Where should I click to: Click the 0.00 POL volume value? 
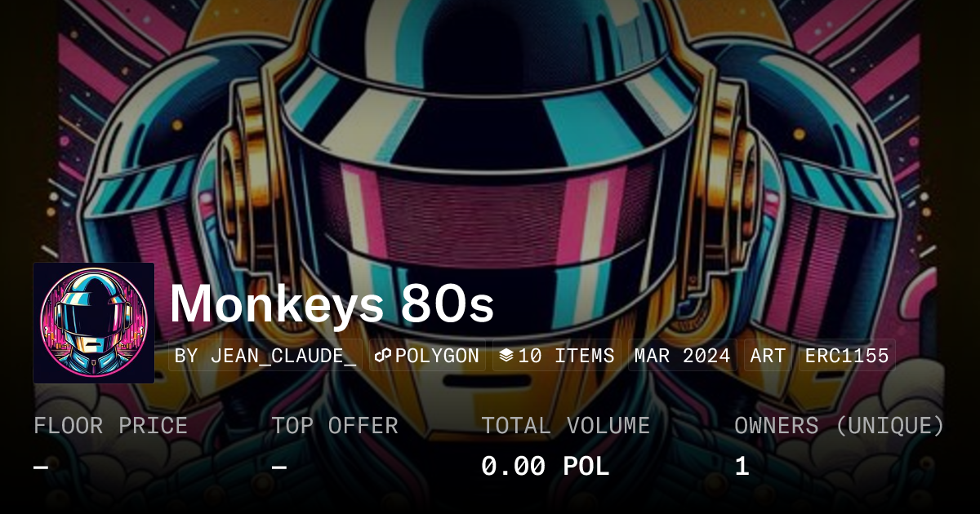pos(545,467)
